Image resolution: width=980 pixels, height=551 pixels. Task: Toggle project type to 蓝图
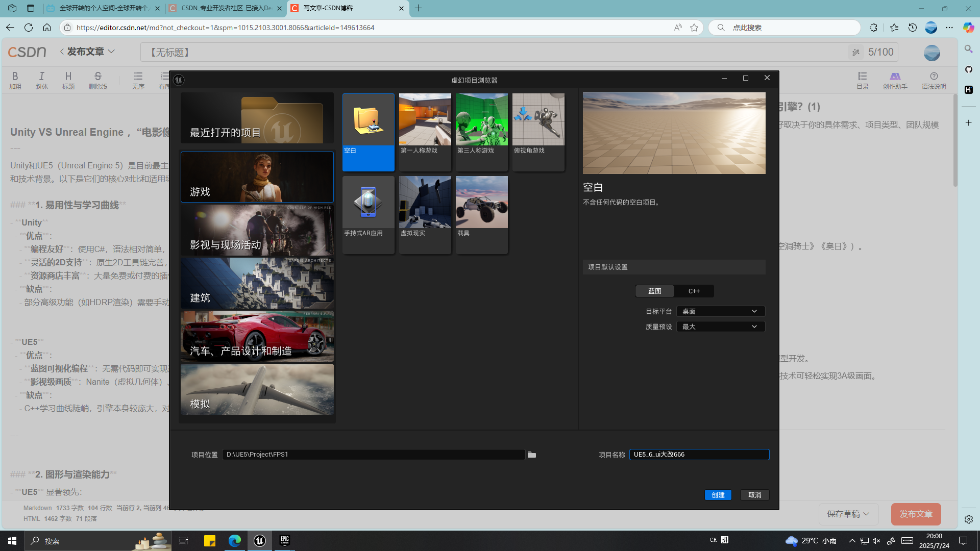click(x=654, y=291)
